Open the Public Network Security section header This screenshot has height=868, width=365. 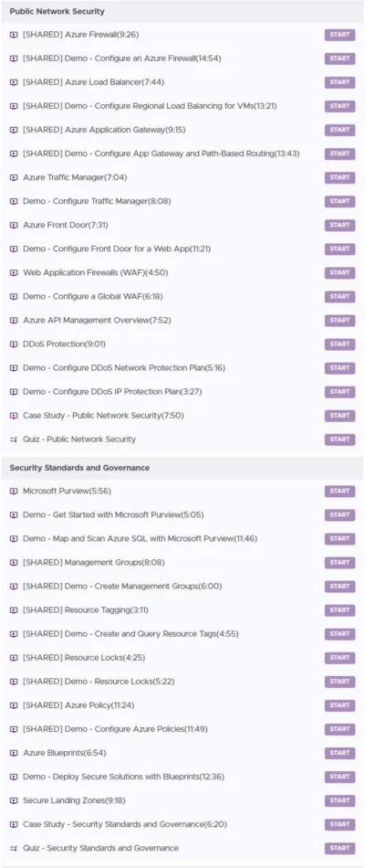(x=182, y=12)
